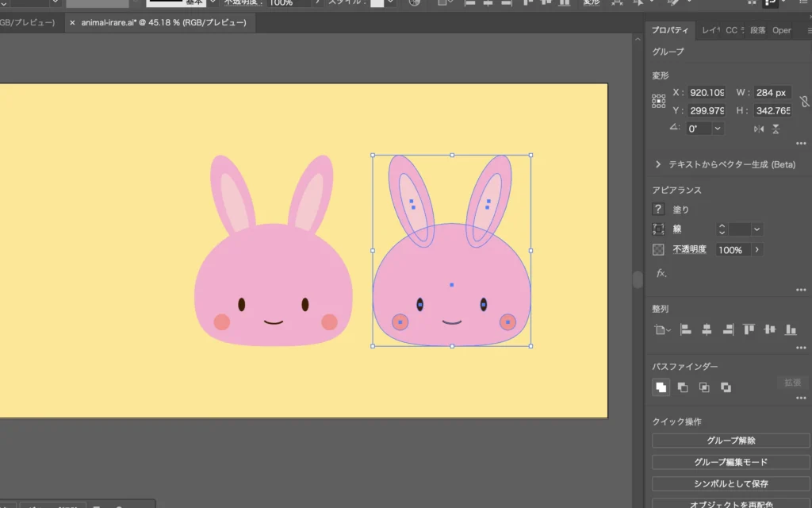Click the Exclude pathfinder icon

pos(726,387)
